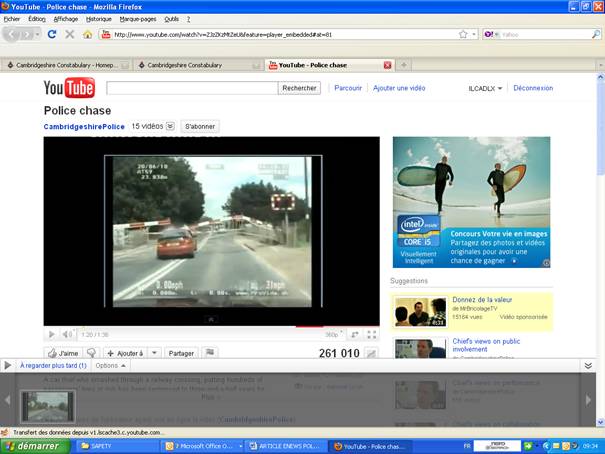Play the watch-later queue in bottom bar

(x=7, y=365)
